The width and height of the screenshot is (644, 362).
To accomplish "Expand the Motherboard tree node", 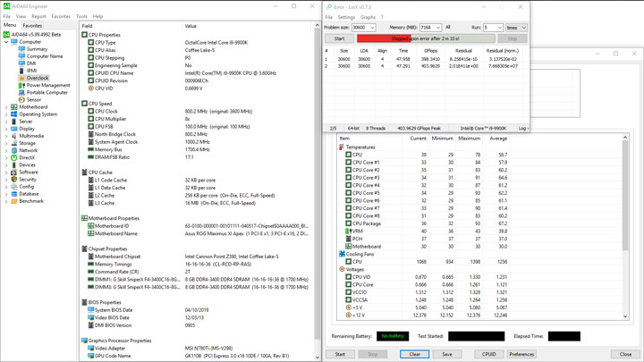I will coord(6,107).
